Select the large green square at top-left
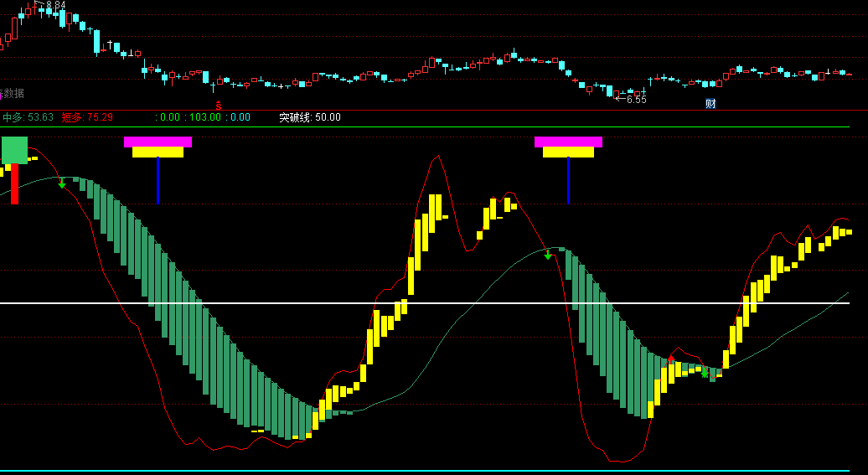This screenshot has width=868, height=475. pyautogui.click(x=14, y=150)
